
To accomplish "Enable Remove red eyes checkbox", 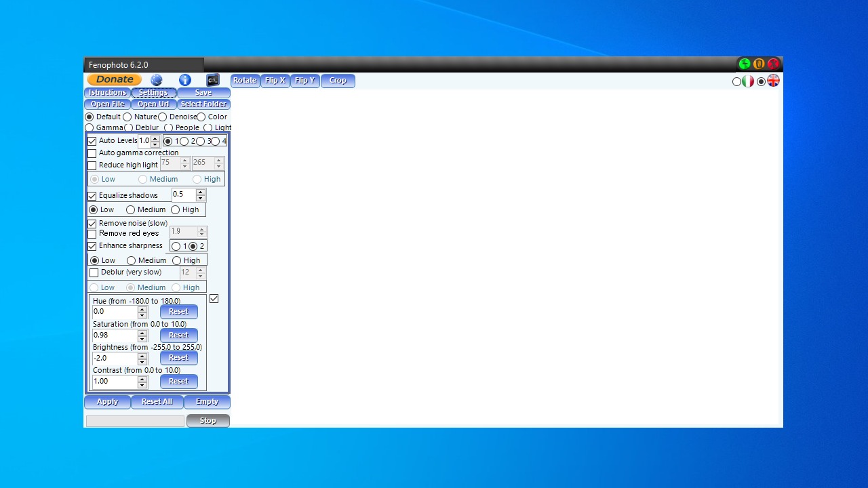I will point(92,234).
